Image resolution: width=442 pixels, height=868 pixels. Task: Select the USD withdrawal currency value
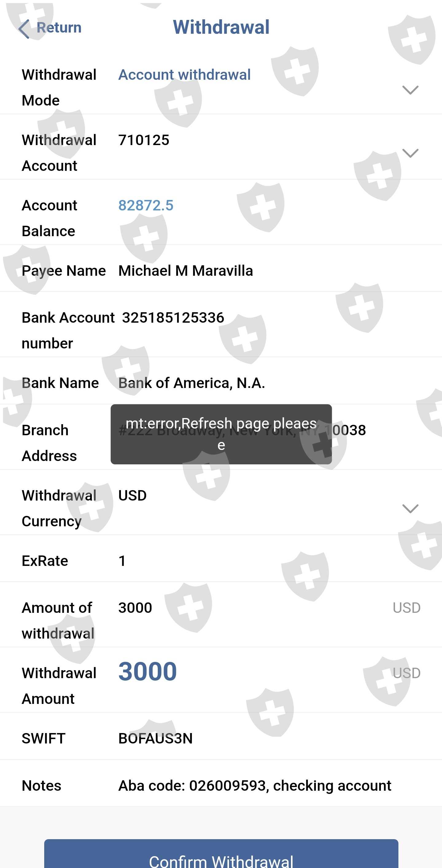coord(133,496)
